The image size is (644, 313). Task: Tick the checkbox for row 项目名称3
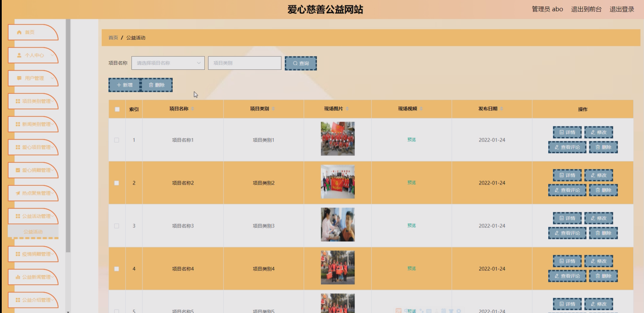pyautogui.click(x=117, y=226)
